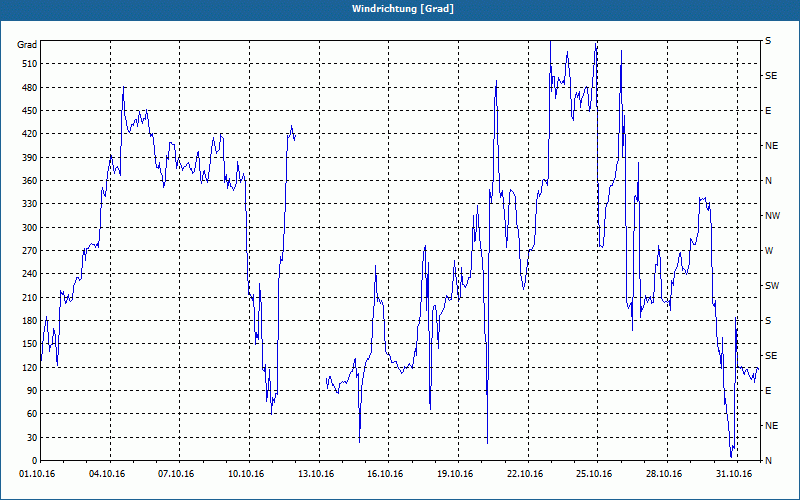Click the "NE" compass label level with 405
This screenshot has height=500, width=800.
point(771,146)
